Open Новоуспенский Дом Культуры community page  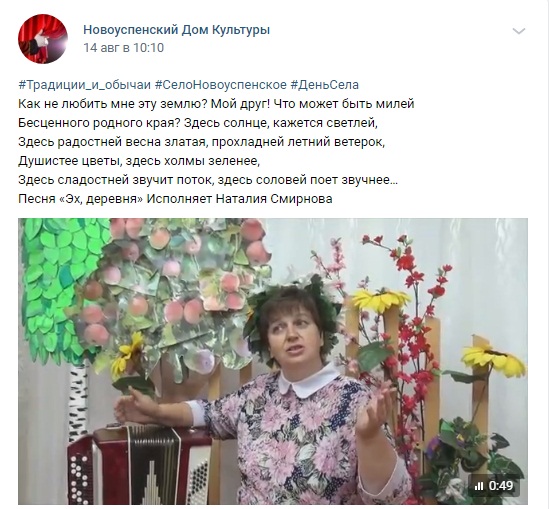click(x=176, y=30)
